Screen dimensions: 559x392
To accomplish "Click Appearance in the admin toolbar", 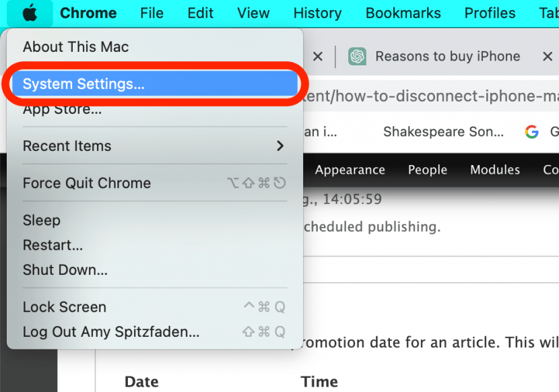I will click(x=350, y=170).
